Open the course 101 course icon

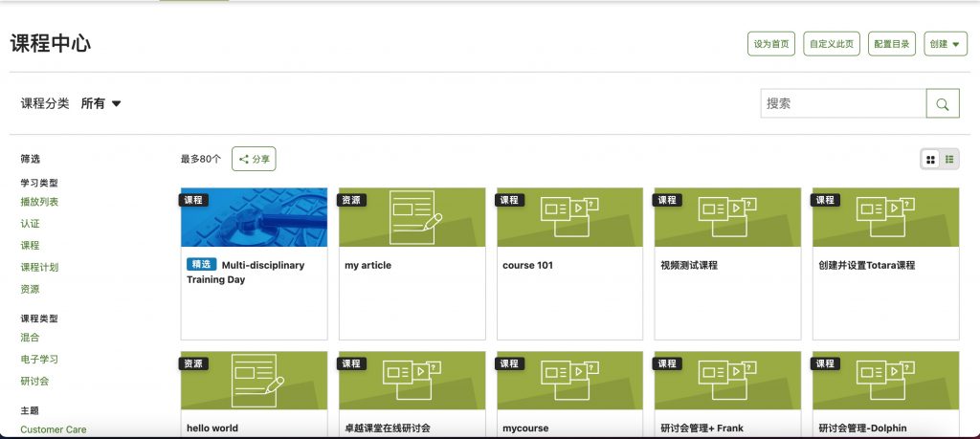[x=569, y=217]
